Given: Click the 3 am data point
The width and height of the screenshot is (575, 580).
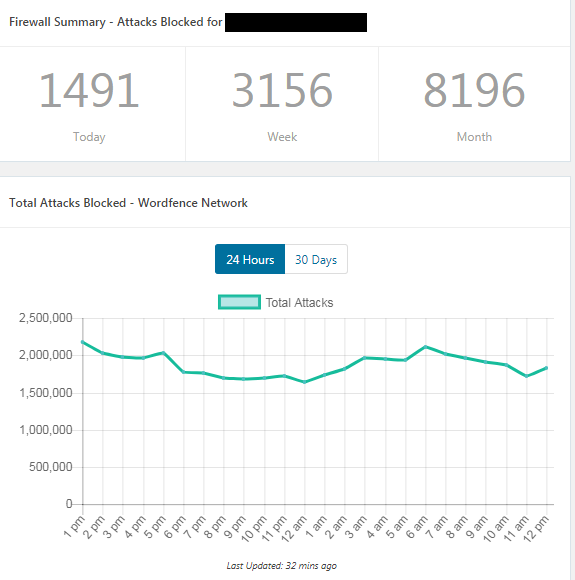Looking at the screenshot, I should tap(365, 358).
